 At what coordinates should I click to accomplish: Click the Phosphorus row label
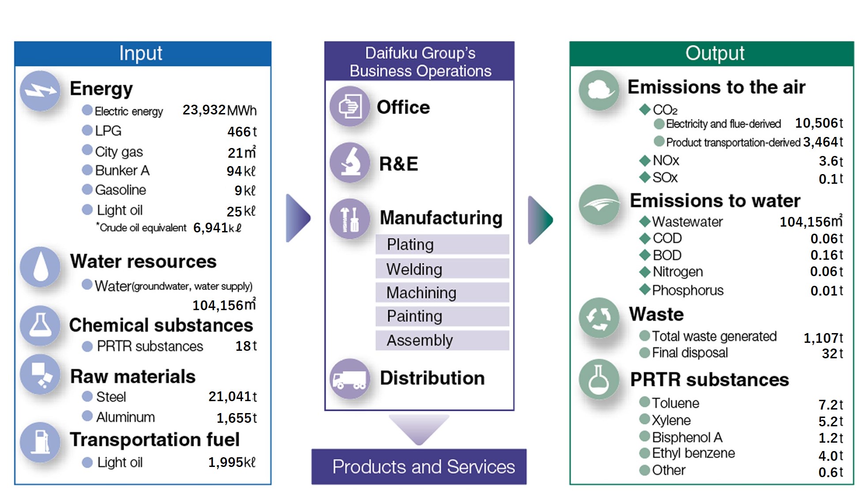(x=688, y=290)
